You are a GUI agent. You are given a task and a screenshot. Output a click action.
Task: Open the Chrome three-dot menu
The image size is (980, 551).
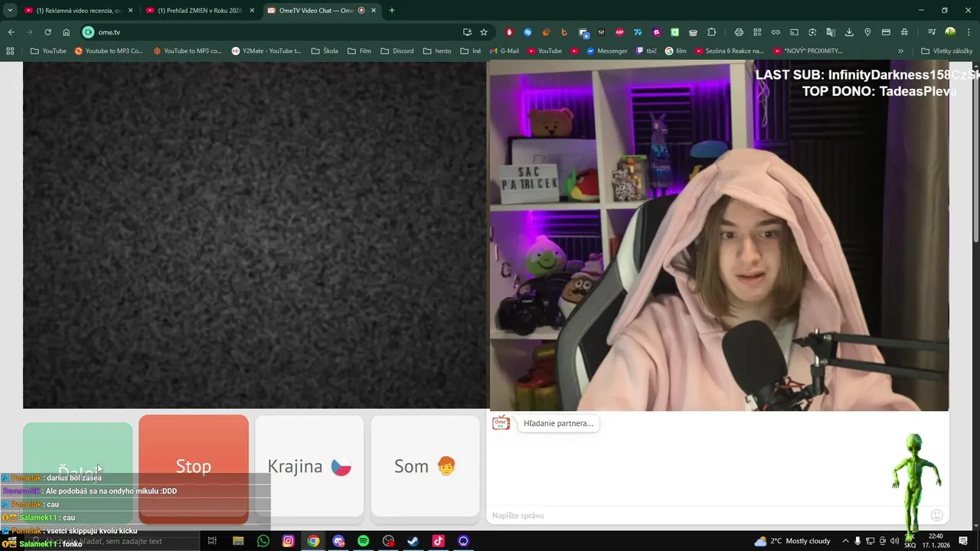coord(969,32)
